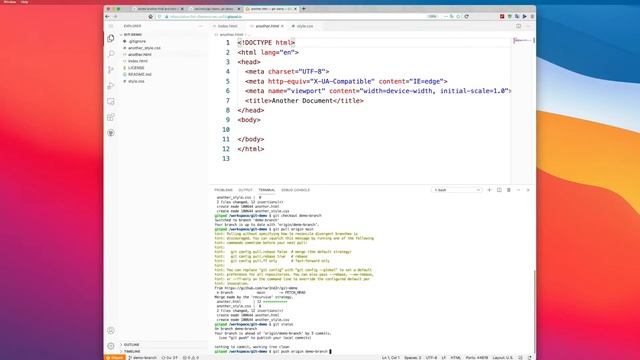Switch to the second browser tab

215,9
